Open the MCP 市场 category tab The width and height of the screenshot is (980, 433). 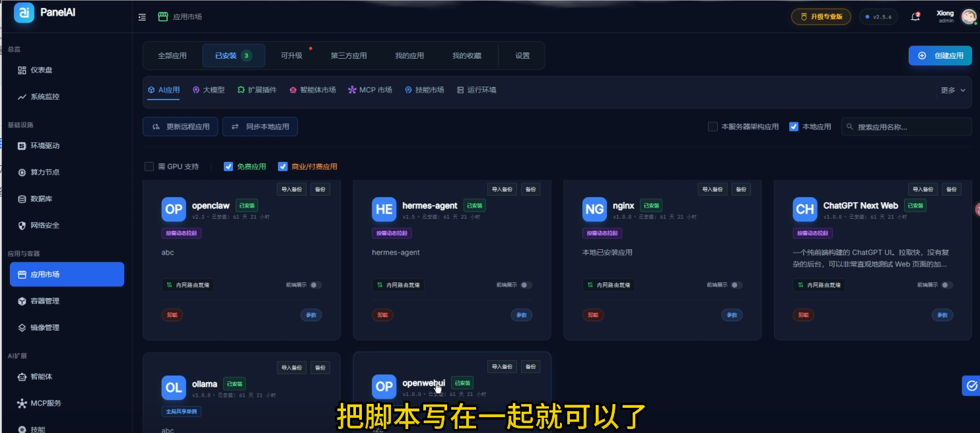click(370, 90)
